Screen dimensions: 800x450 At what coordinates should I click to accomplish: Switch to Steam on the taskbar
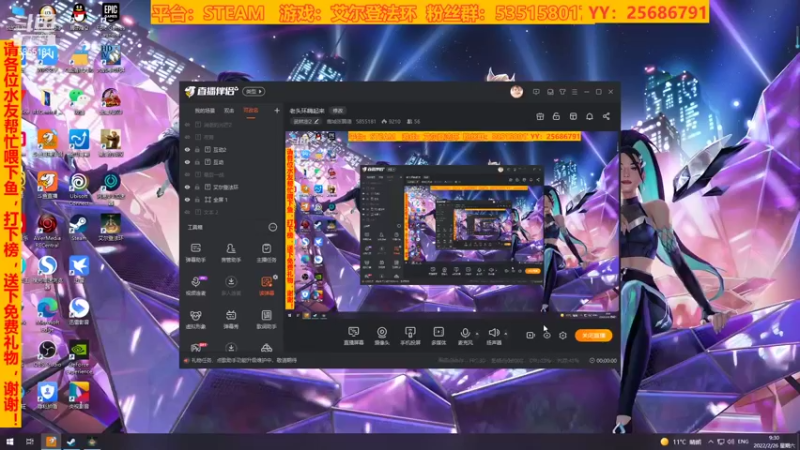pyautogui.click(x=71, y=441)
